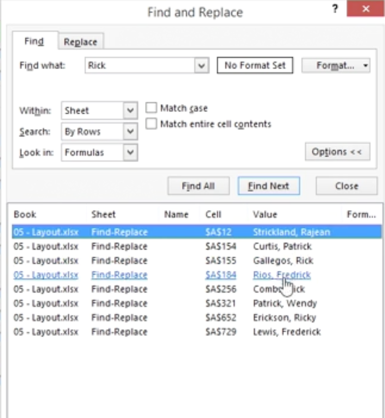The width and height of the screenshot is (385, 418).
Task: Switch to the Find tab
Action: [34, 42]
